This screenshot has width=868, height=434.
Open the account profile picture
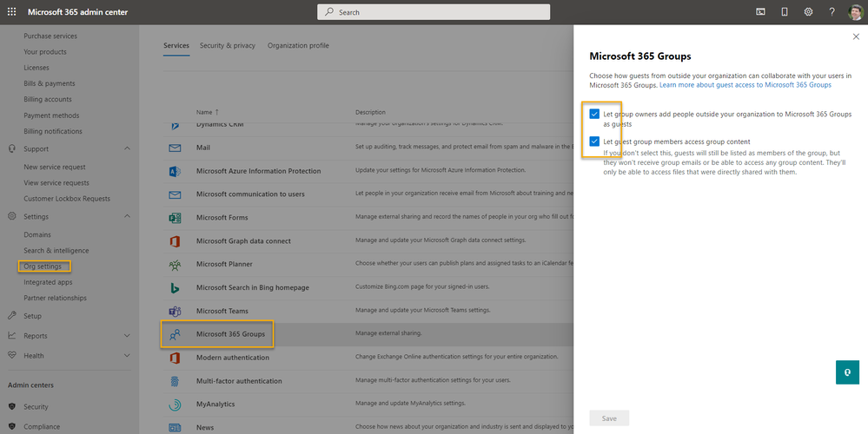(x=855, y=11)
